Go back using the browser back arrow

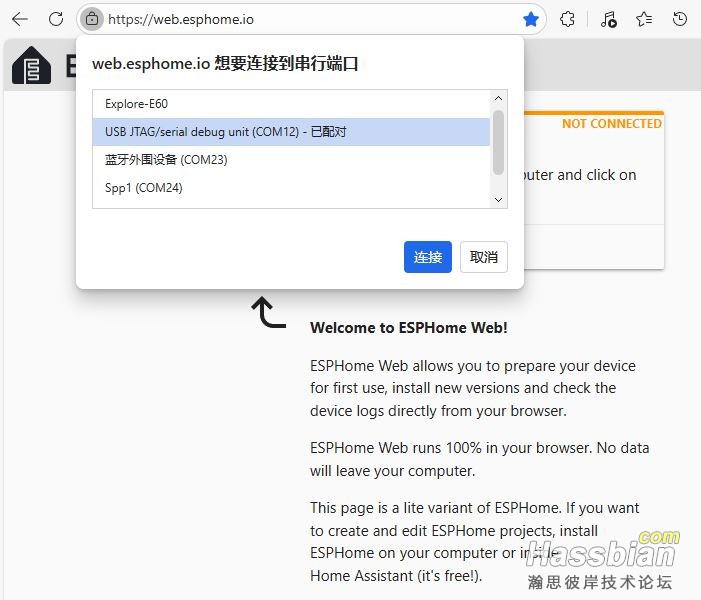click(x=20, y=19)
